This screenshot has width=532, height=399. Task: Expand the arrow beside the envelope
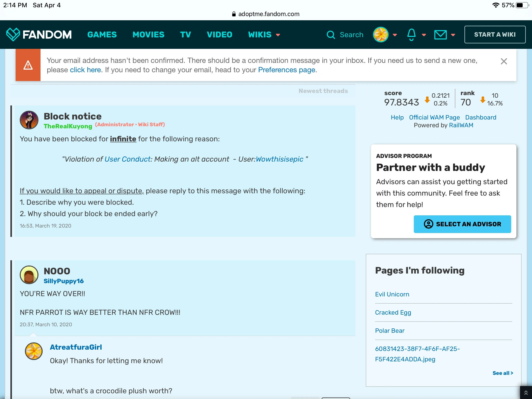click(x=453, y=35)
